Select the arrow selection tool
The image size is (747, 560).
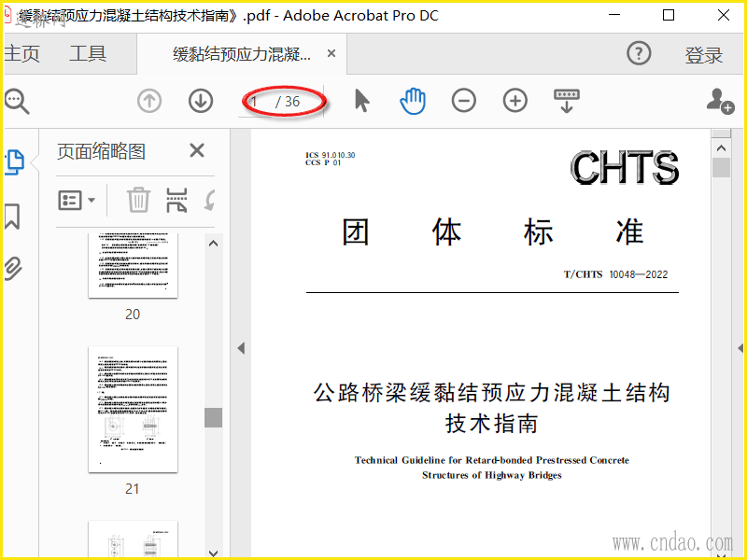click(362, 101)
